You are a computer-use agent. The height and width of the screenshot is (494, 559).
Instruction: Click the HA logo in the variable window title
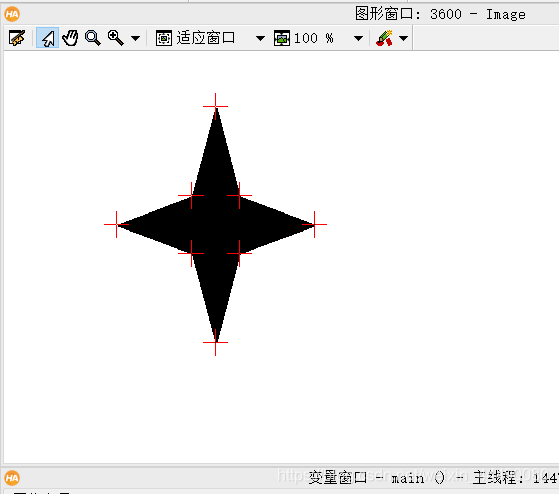click(12, 478)
